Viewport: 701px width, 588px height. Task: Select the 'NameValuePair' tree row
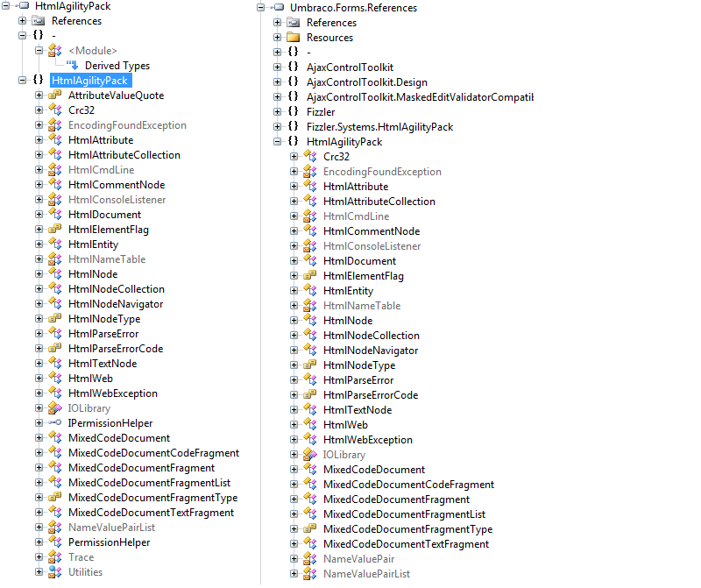point(359,559)
